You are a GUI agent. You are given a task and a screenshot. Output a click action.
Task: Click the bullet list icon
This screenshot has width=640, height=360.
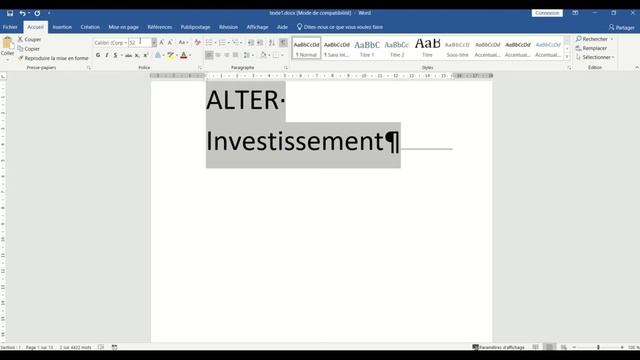tap(209, 42)
